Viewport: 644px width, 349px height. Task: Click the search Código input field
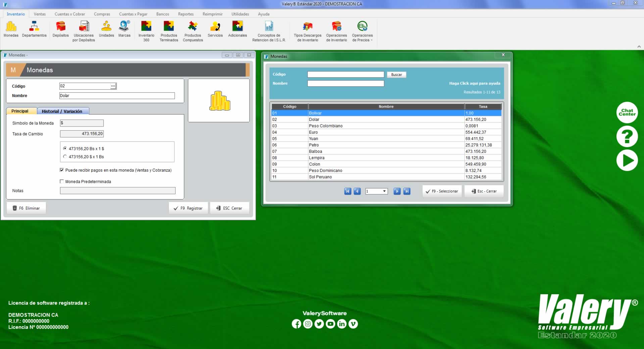pos(346,75)
